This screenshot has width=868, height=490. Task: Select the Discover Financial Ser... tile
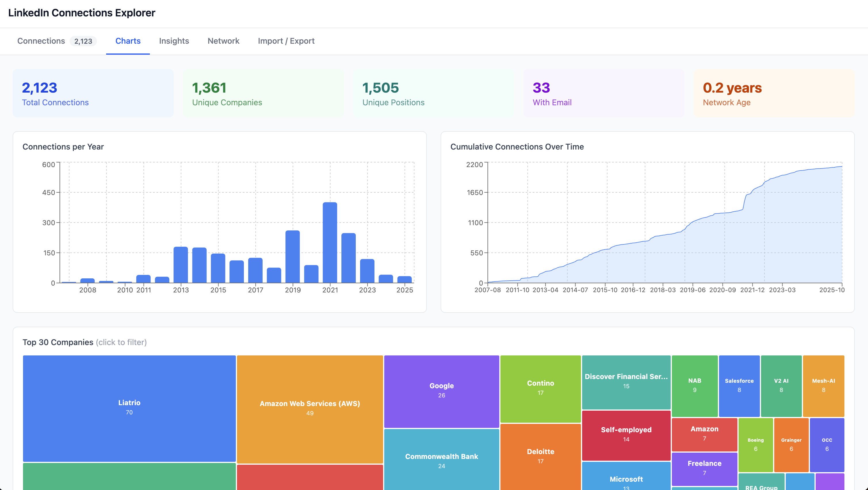tap(626, 382)
